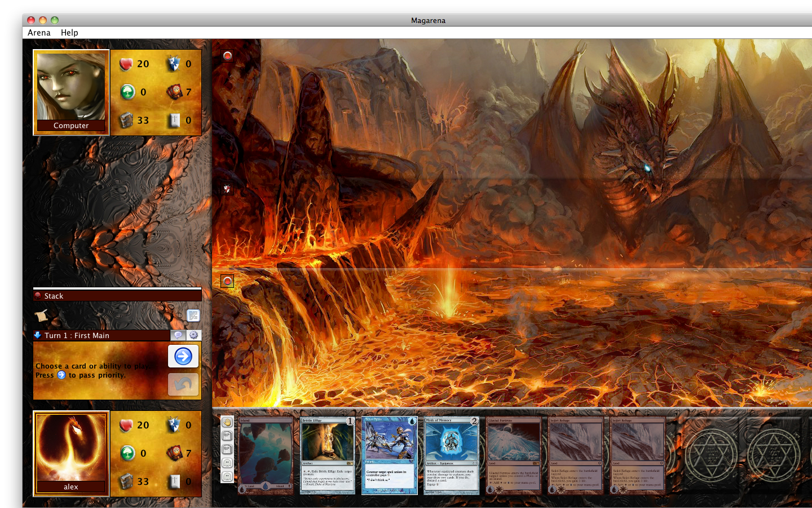812x508 pixels.
Task: Click the blue turn phase arrow icon
Action: tap(38, 335)
